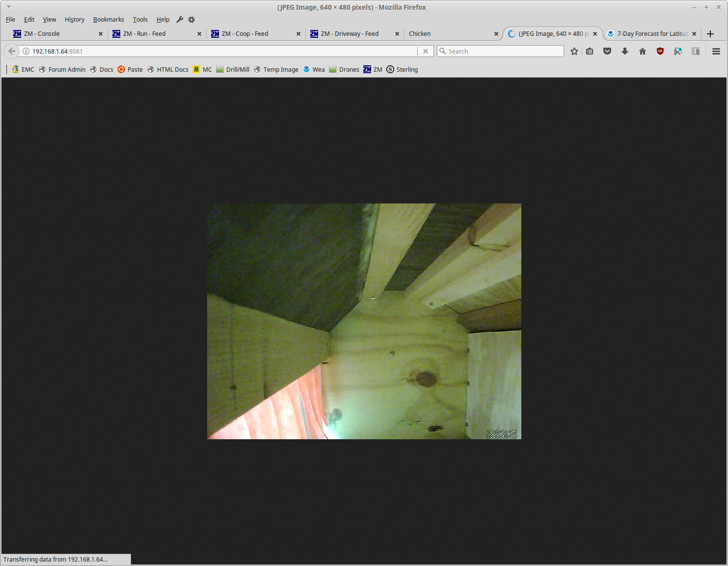This screenshot has width=728, height=566.
Task: Open the Help menu
Action: (163, 20)
